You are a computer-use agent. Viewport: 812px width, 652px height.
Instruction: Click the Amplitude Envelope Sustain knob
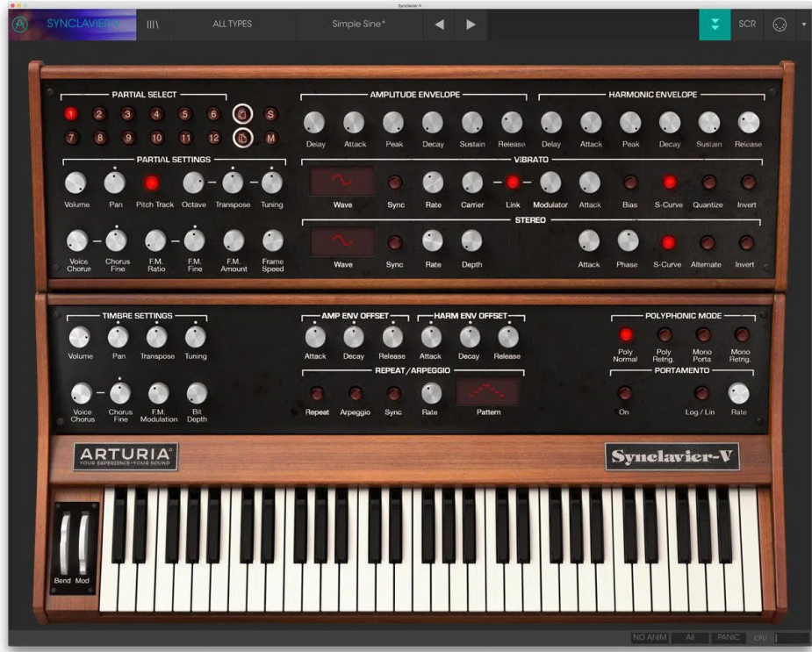[x=471, y=123]
